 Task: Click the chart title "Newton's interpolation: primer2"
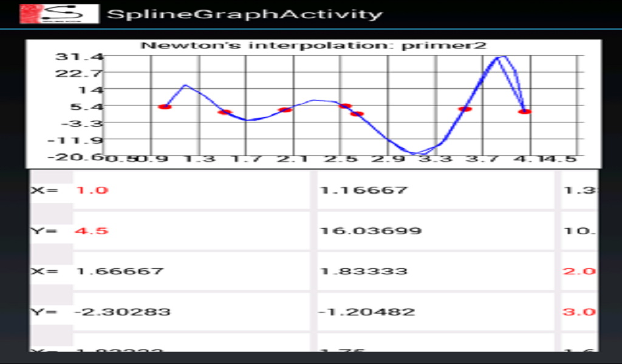click(x=313, y=45)
